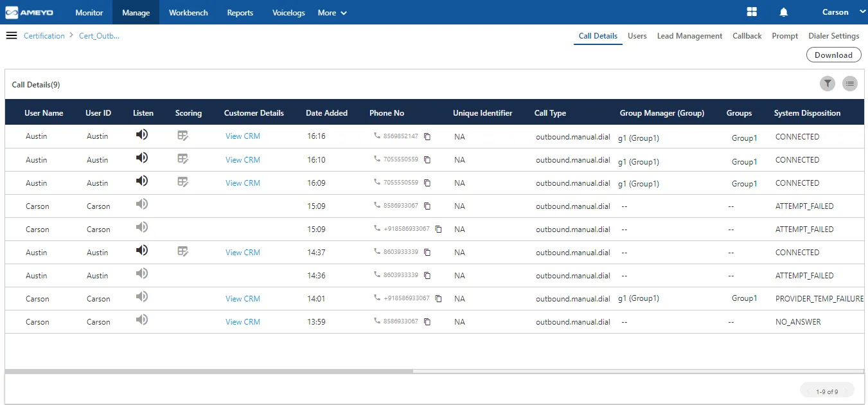Copy +918586933067 in second 15:09 row
868x405 pixels.
(439, 230)
